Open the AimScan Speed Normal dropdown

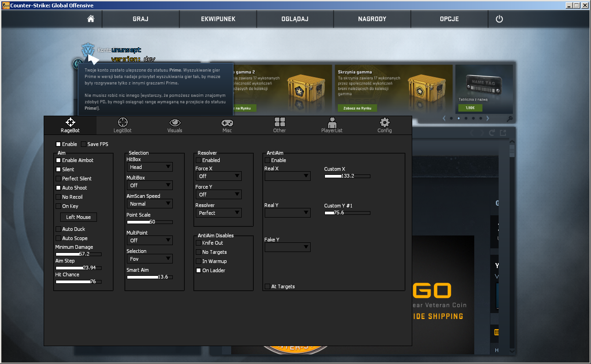(149, 204)
